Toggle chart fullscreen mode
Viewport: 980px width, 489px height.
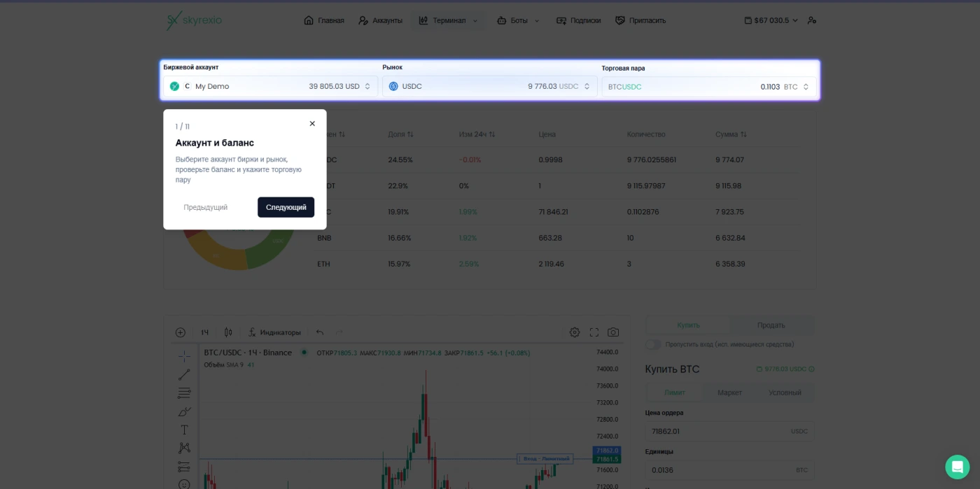(594, 332)
